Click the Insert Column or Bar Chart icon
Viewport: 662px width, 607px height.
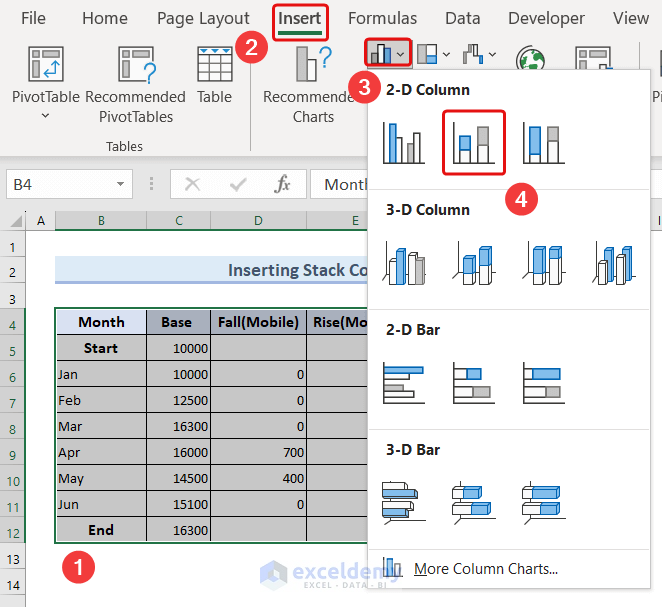(380, 53)
